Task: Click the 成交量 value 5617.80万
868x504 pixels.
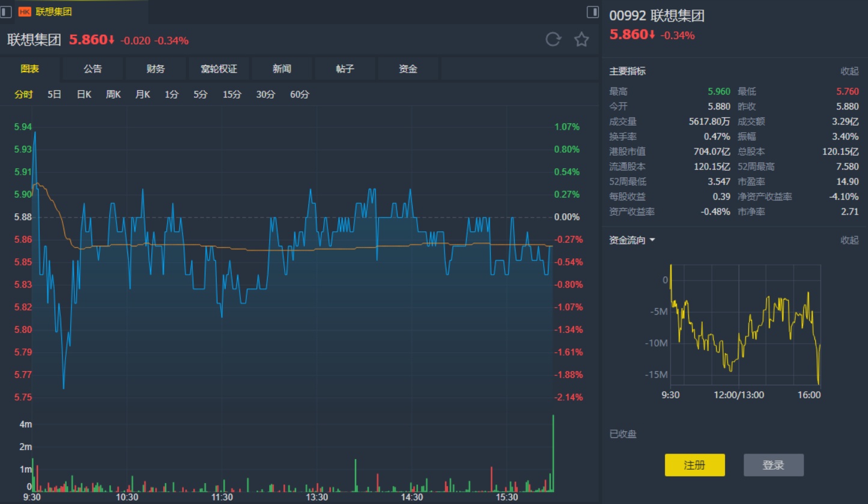Action: (x=709, y=122)
